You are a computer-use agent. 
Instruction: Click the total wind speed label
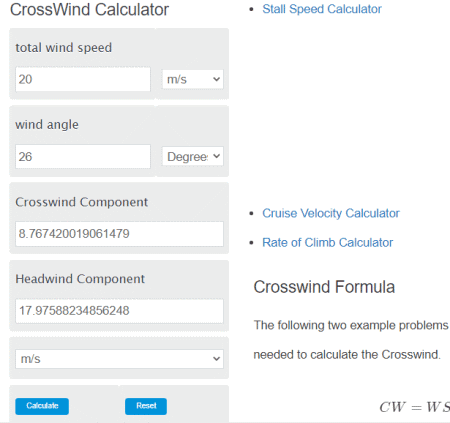(x=63, y=48)
